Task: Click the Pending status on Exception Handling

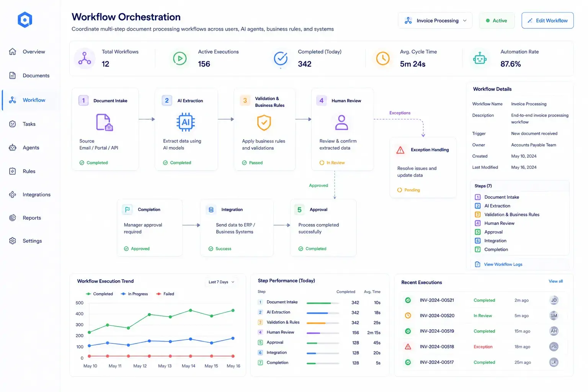Action: [408, 190]
